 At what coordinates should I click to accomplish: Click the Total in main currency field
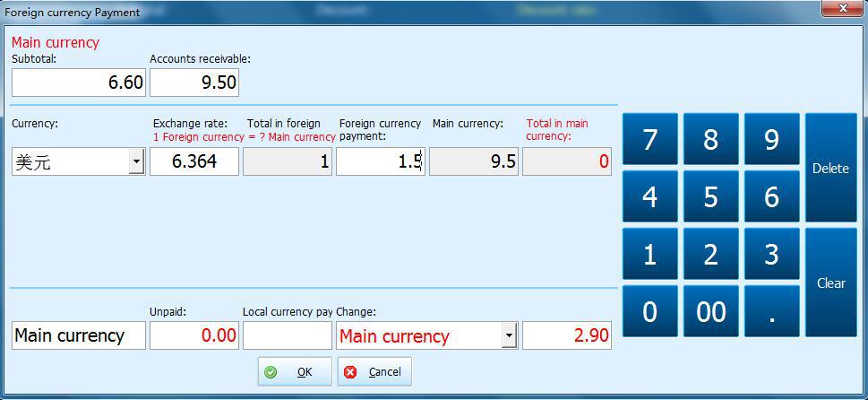pyautogui.click(x=567, y=161)
